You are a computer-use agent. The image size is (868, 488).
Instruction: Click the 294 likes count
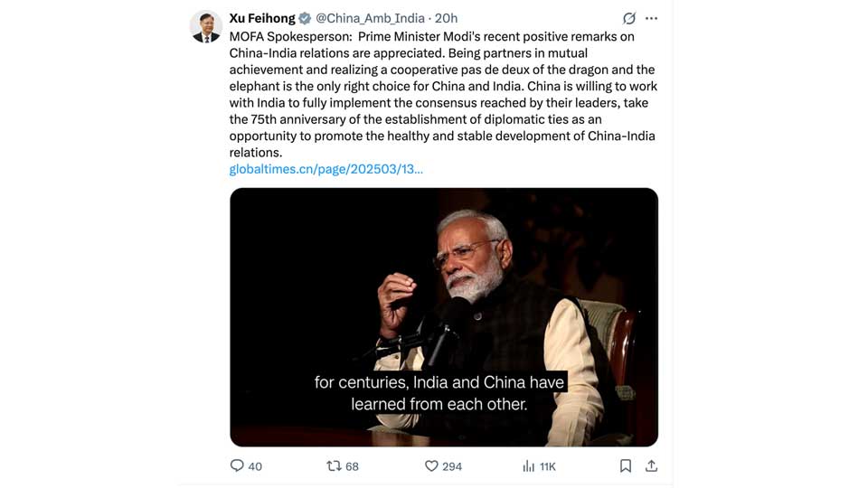[x=452, y=465]
